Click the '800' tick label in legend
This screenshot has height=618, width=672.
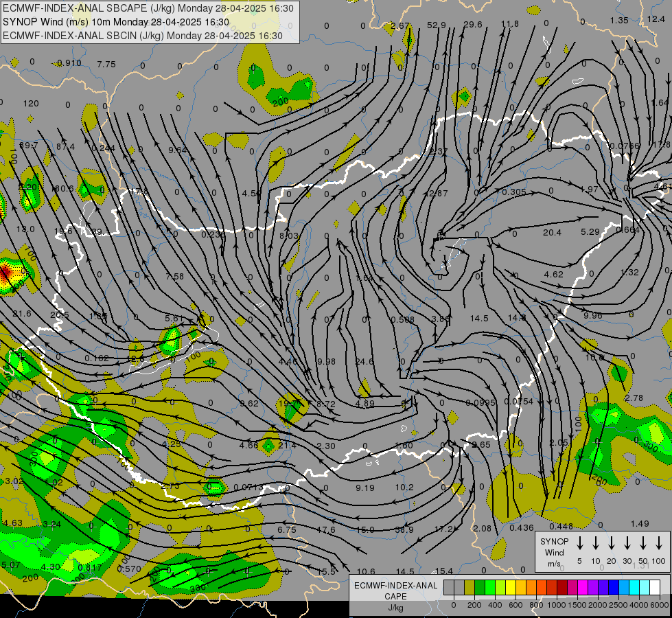click(536, 605)
